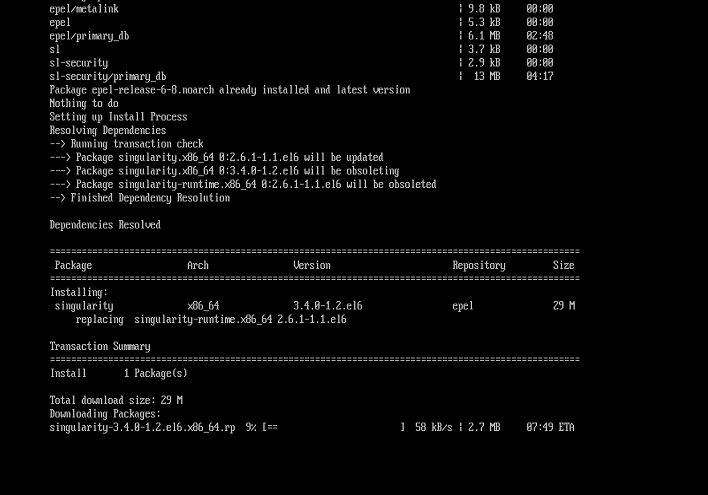Click the 'Install 1 Package(s)' line
The image size is (708, 495).
coord(118,374)
